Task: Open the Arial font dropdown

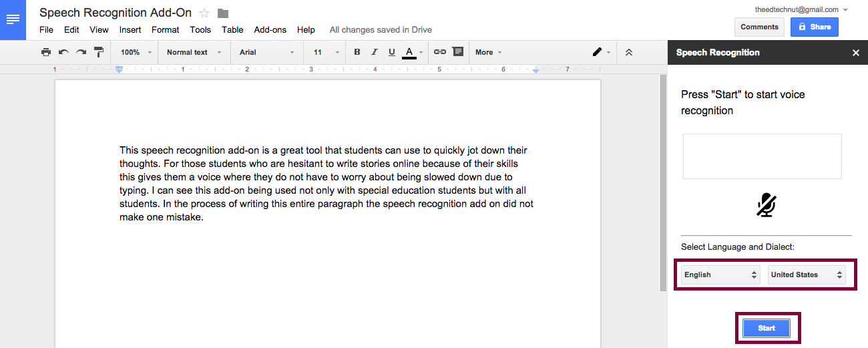Action: 266,52
